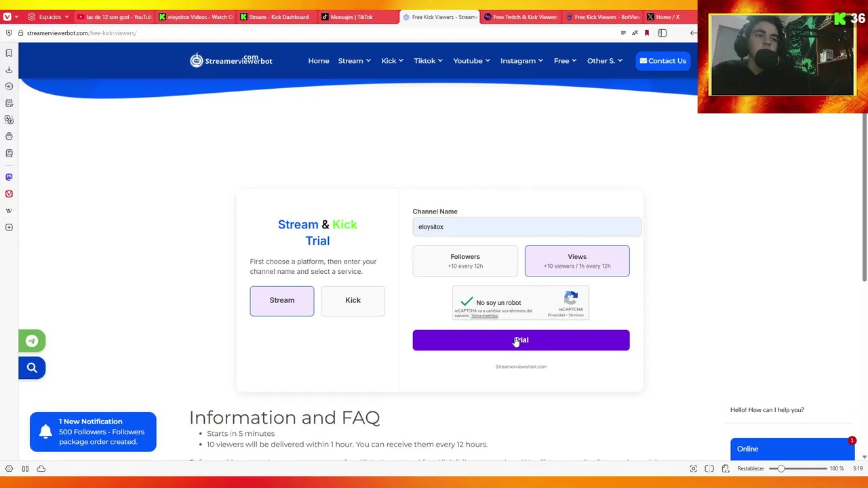Click the green Telegram floating icon
The image size is (868, 488).
pos(32,341)
